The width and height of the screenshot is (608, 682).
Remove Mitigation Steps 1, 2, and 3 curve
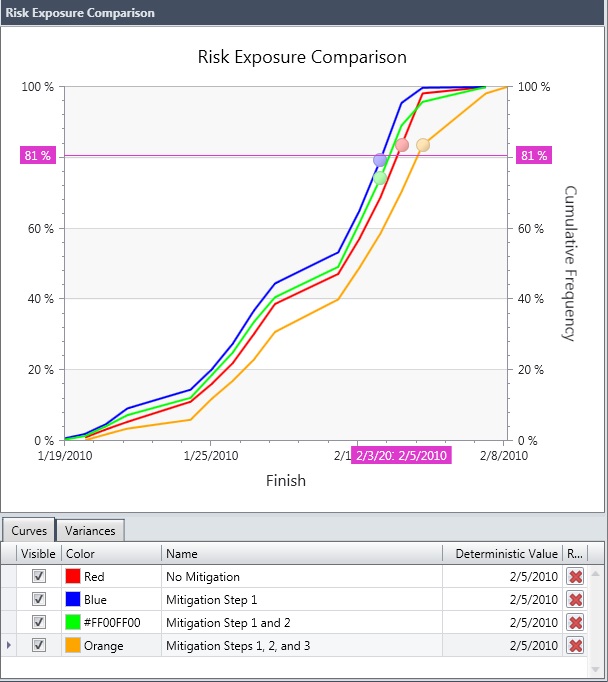pyautogui.click(x=575, y=646)
